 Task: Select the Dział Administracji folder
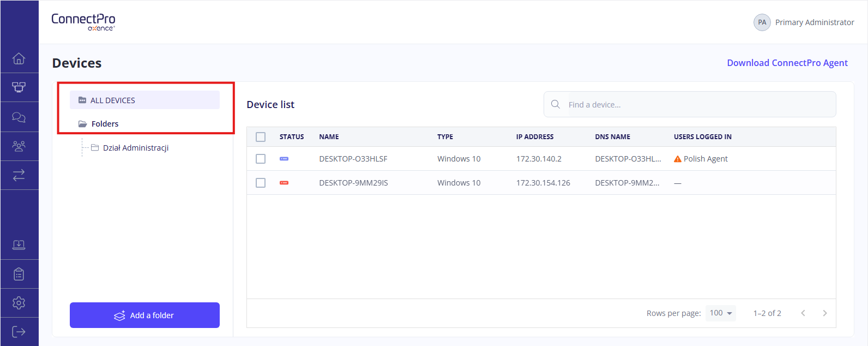(135, 148)
